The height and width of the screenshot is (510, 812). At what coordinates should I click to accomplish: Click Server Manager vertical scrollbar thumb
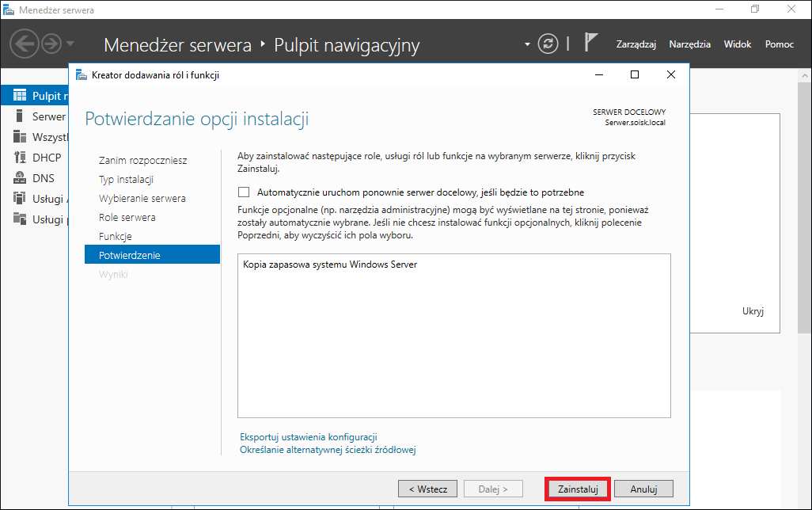point(805,207)
